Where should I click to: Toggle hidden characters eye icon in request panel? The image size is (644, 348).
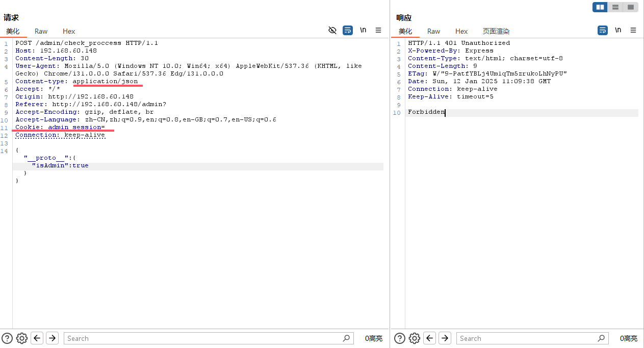point(332,31)
